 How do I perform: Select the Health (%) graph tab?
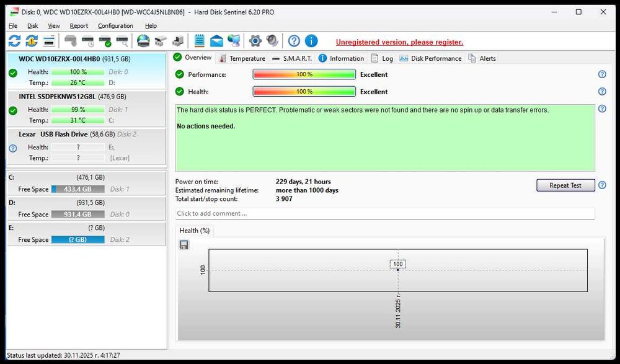195,231
